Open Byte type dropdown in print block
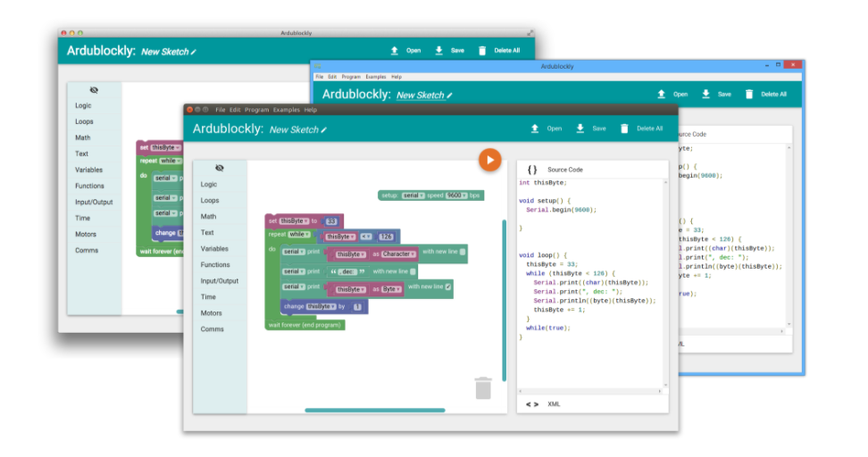868x457 pixels. [391, 289]
